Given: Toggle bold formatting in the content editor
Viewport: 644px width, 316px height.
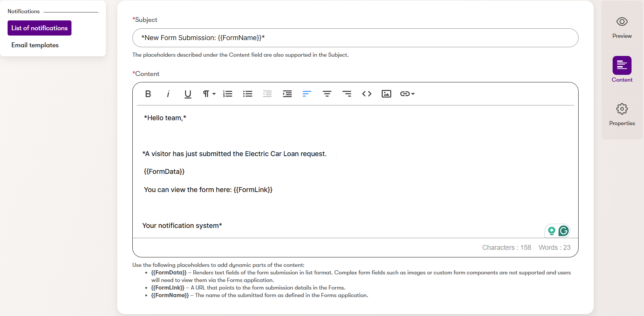Looking at the screenshot, I should point(148,94).
